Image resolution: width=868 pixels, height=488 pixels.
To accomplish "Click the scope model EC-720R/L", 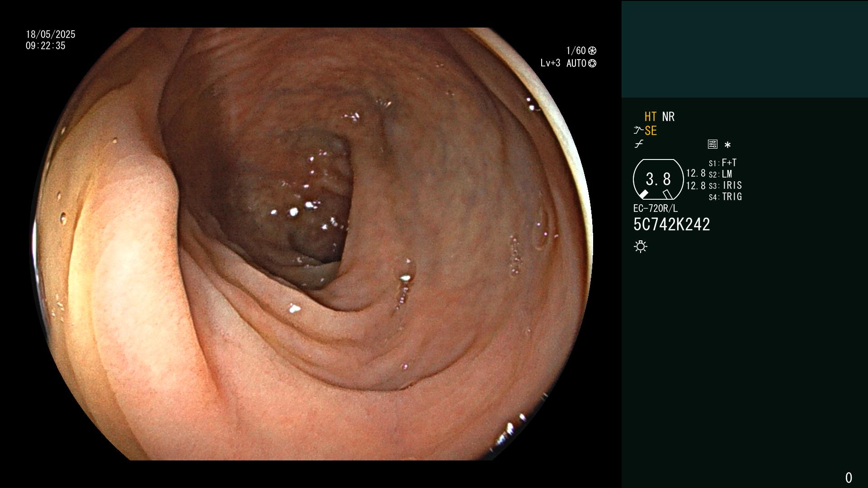I will click(x=656, y=208).
